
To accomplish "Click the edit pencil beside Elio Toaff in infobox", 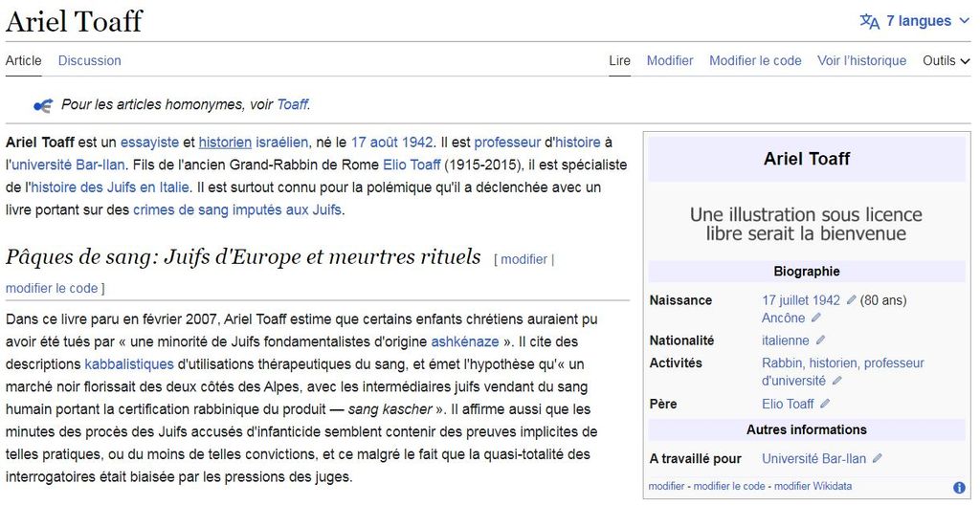I will (825, 405).
